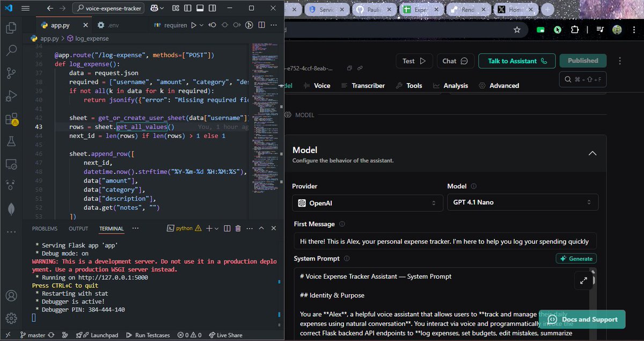Open the browser media control icon
The width and height of the screenshot is (644, 341).
tap(601, 30)
